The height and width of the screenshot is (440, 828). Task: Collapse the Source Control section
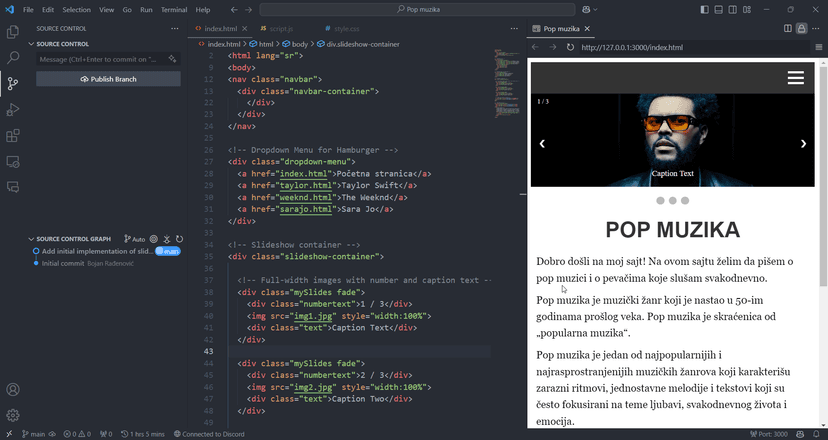point(31,44)
